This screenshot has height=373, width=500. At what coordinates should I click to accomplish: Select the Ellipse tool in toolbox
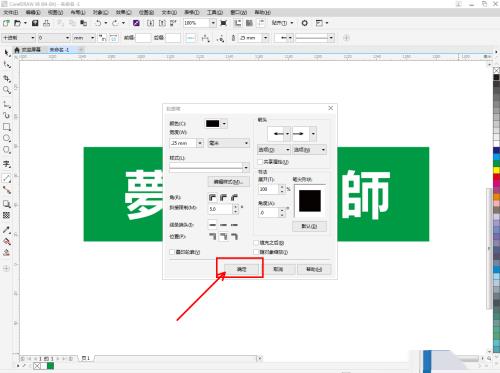[6, 138]
